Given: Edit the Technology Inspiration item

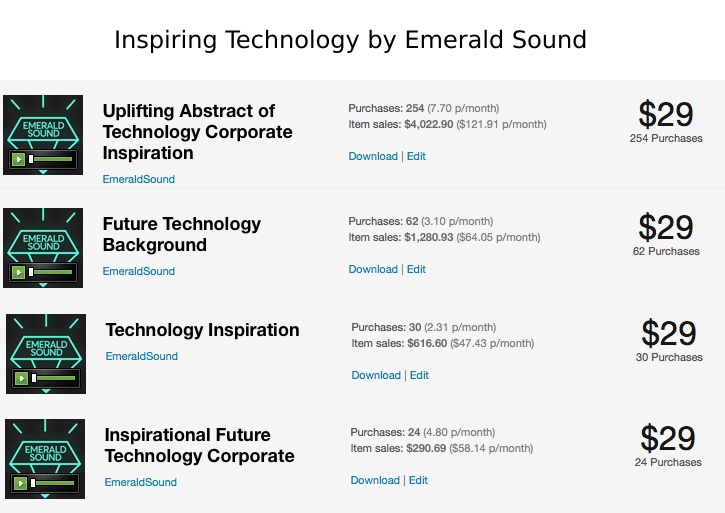Looking at the screenshot, I should [x=419, y=376].
